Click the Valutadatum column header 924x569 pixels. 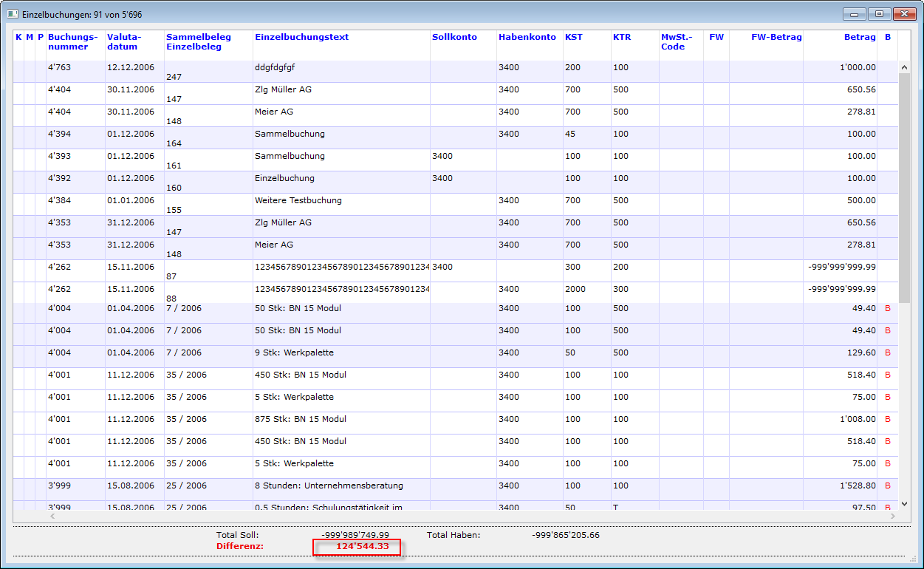pos(124,41)
